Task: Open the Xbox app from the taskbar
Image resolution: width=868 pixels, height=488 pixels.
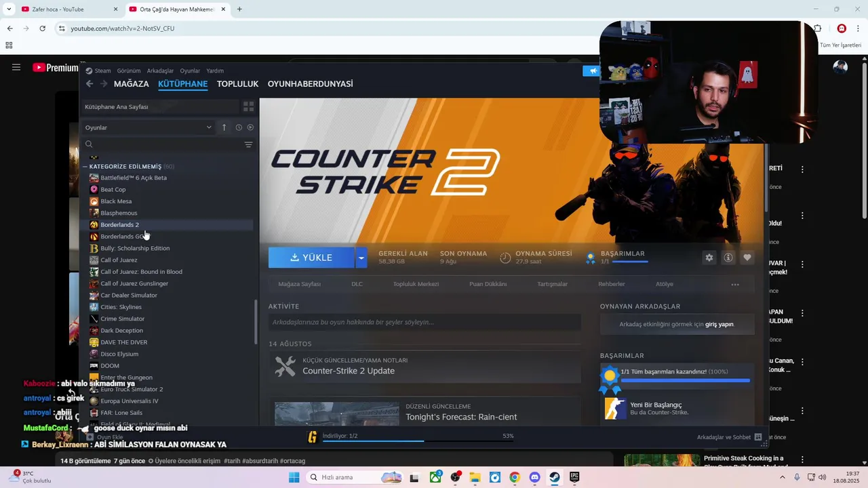Action: [435, 477]
